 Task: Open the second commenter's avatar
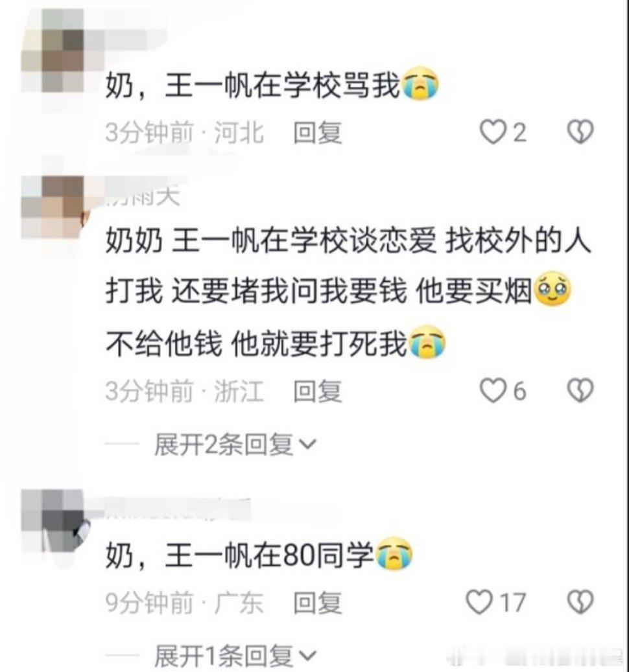click(x=56, y=207)
